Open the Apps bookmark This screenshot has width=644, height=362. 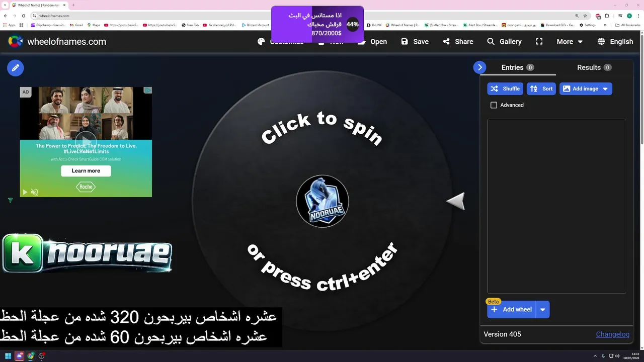(x=10, y=25)
